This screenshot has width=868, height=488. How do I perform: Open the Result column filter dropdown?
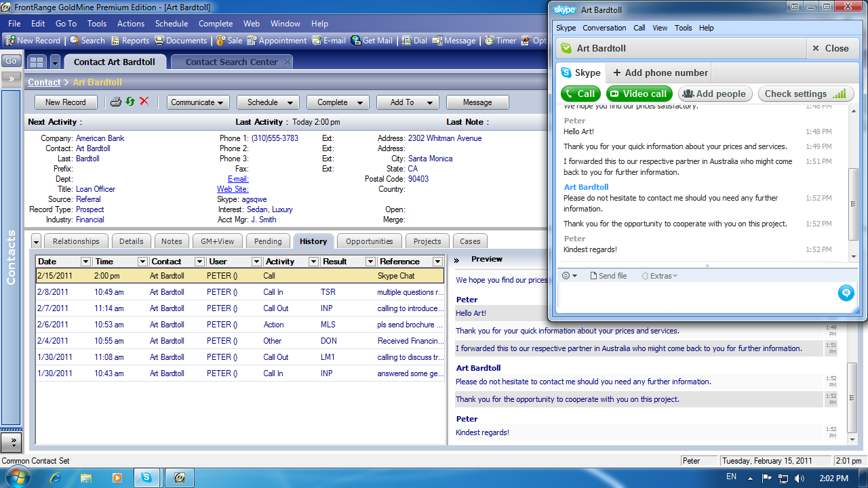click(x=370, y=262)
